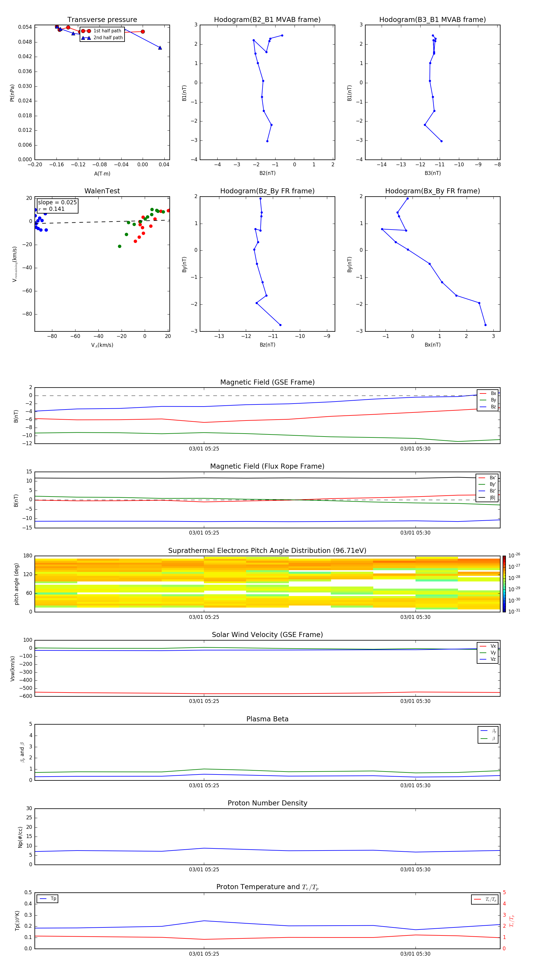Click the red circle at A=0.00 in pressure plot
The height and width of the screenshot is (980, 535).
[143, 31]
